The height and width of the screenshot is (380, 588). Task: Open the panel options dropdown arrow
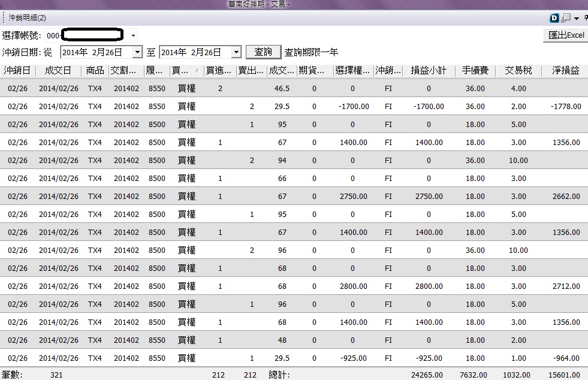tap(577, 18)
